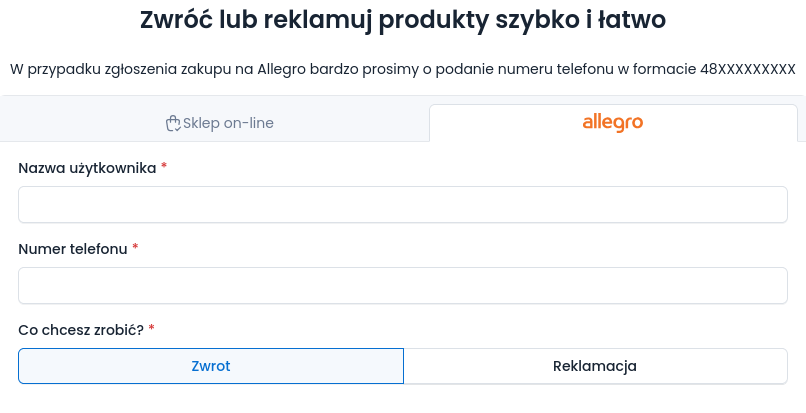Click into the Numer telefonu field
The image size is (806, 413).
403,285
